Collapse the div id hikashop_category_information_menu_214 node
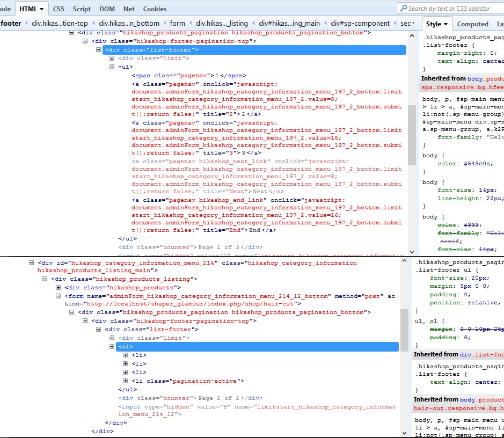Screen dimensions: 504x438 tap(32, 263)
